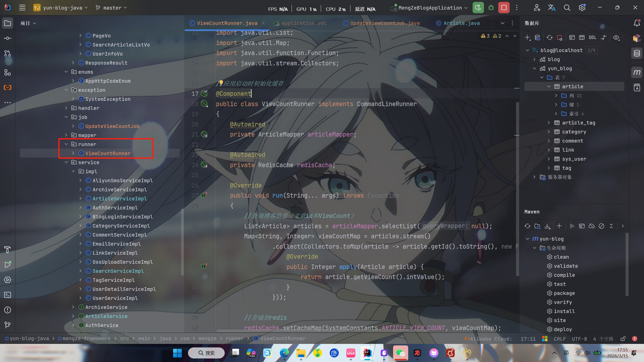Open Search Everywhere magnifier icon
Image resolution: width=644 pixels, height=362 pixels.
click(567, 8)
